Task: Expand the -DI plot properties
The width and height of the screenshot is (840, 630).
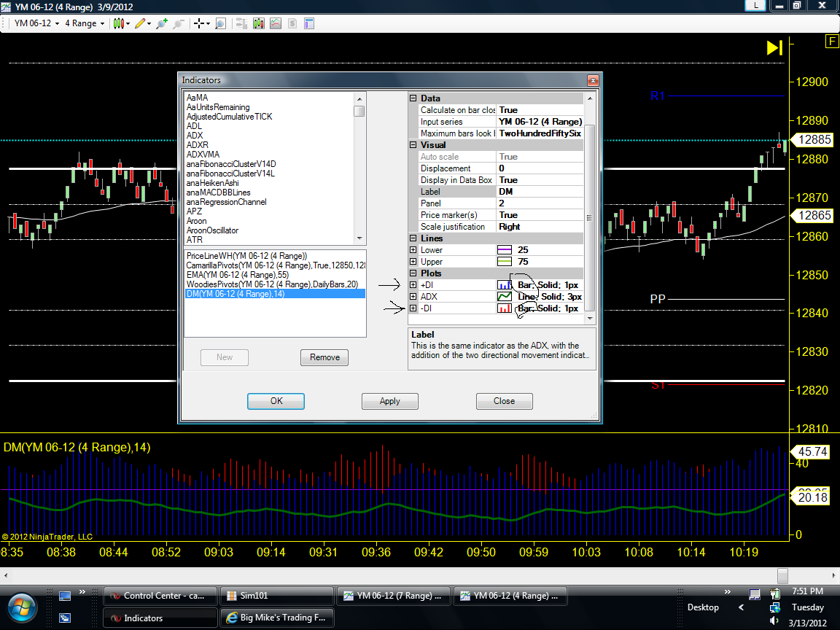Action: coord(413,308)
